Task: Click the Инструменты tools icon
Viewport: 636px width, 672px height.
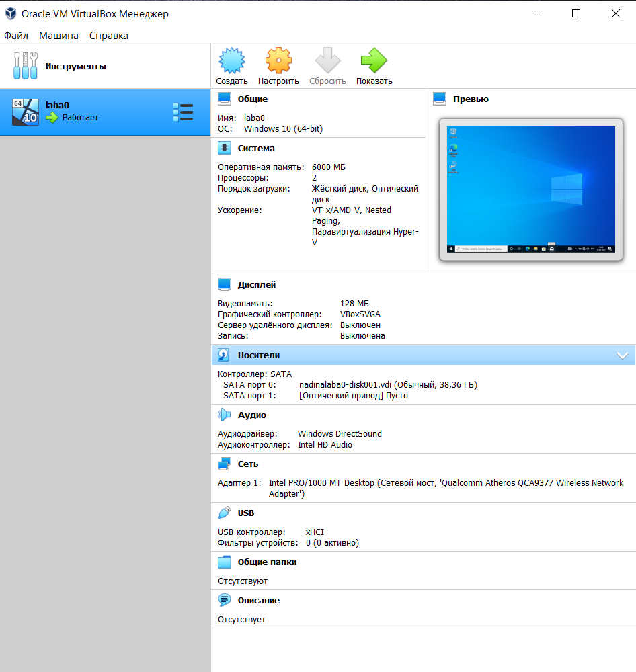Action: tap(26, 66)
